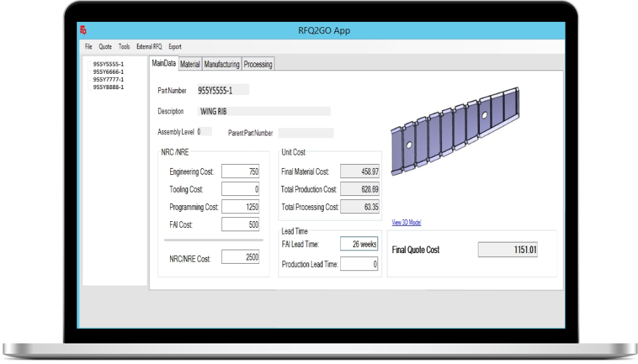
Task: Click the Programming Cost field
Action: 241,207
